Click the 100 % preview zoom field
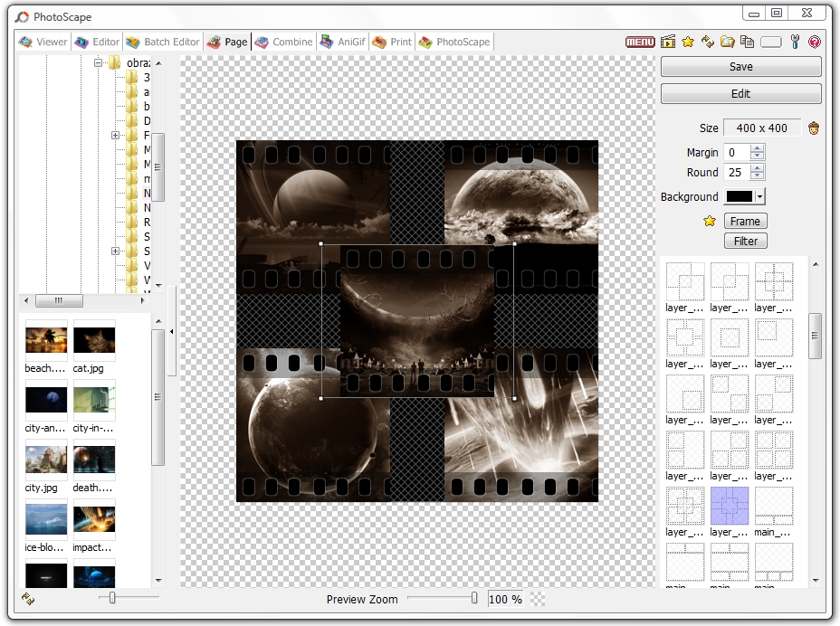 click(x=505, y=599)
